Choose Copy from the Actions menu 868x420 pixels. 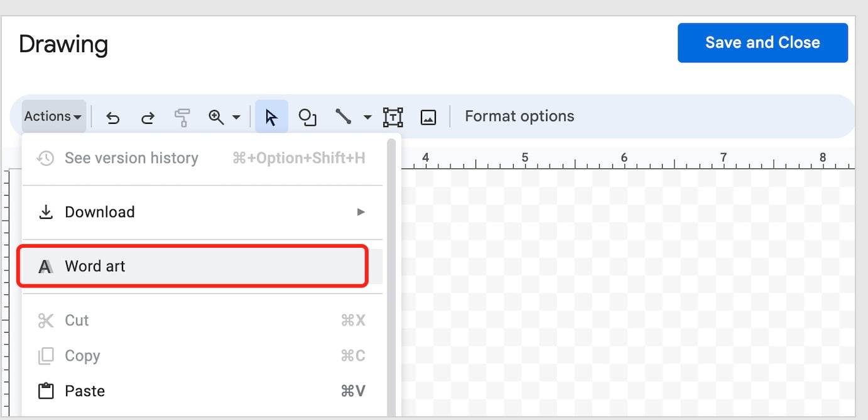pos(202,355)
